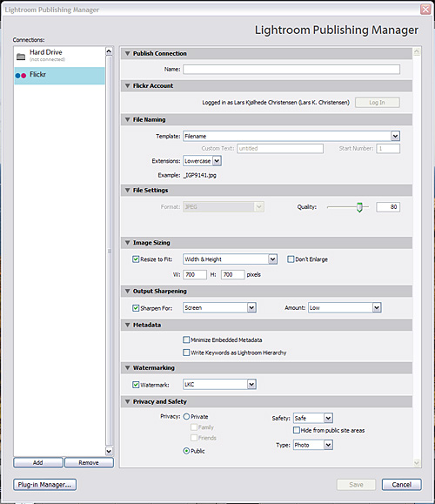The image size is (435, 504).
Task: Click the example filename _IGP9141.jpg
Action: (200, 176)
